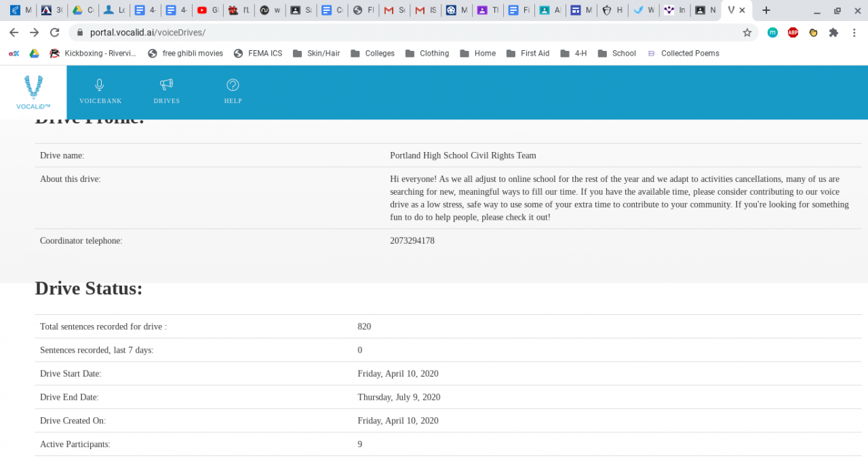Select coordinator telephone number 2073294178
Image resolution: width=868 pixels, height=458 pixels.
(x=412, y=241)
